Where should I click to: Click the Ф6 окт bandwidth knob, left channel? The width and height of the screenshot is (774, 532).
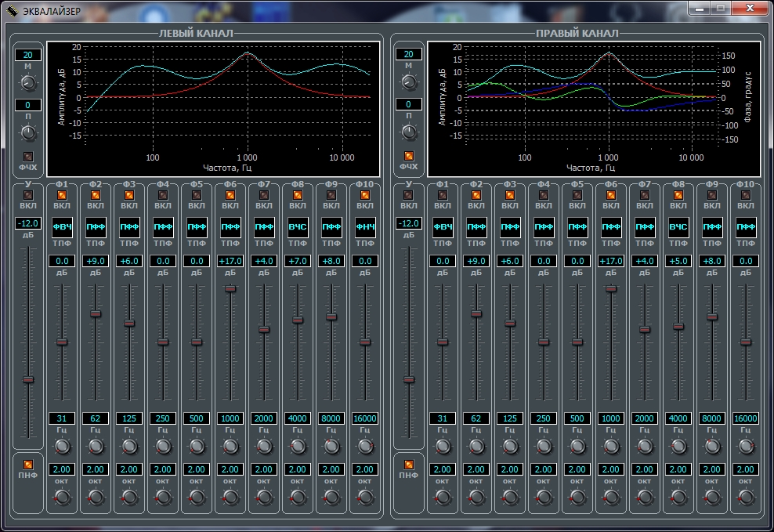coord(230,497)
